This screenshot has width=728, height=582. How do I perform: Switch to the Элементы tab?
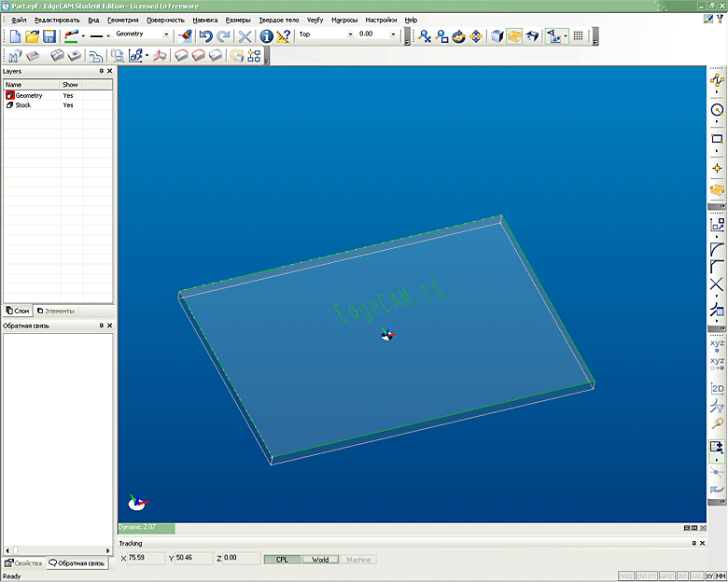click(56, 311)
